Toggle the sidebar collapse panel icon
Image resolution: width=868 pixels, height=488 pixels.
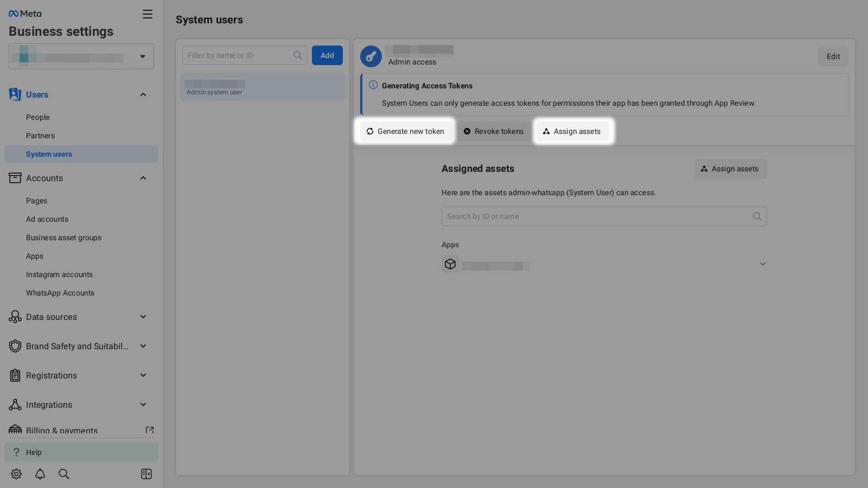point(146,474)
